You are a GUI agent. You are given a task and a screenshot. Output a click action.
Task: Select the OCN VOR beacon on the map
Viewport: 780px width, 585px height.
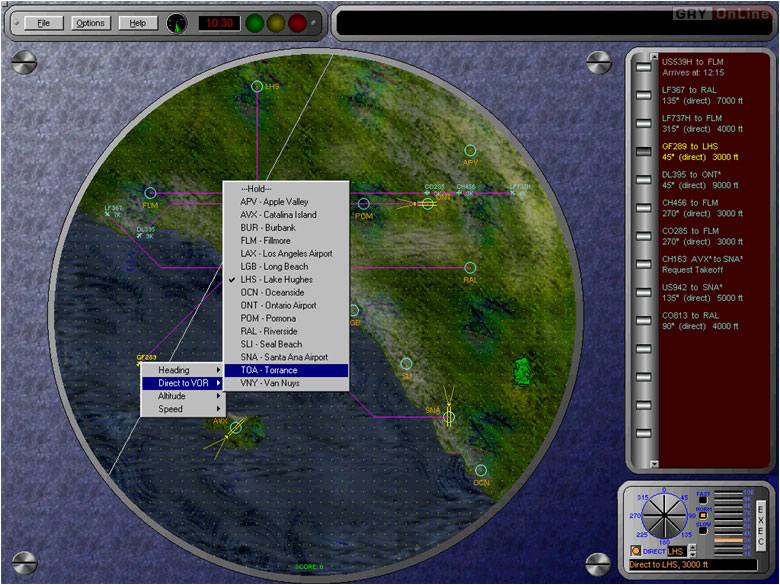coord(481,470)
